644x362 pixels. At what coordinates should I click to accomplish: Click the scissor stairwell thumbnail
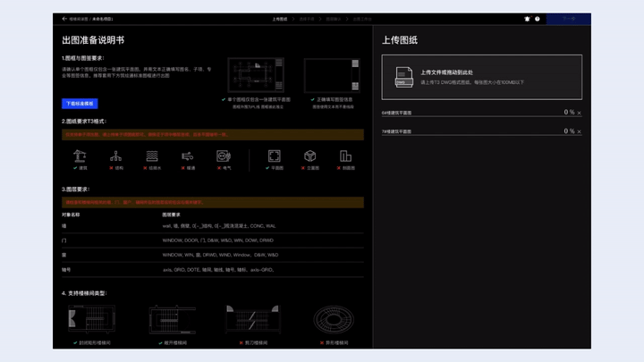252,318
